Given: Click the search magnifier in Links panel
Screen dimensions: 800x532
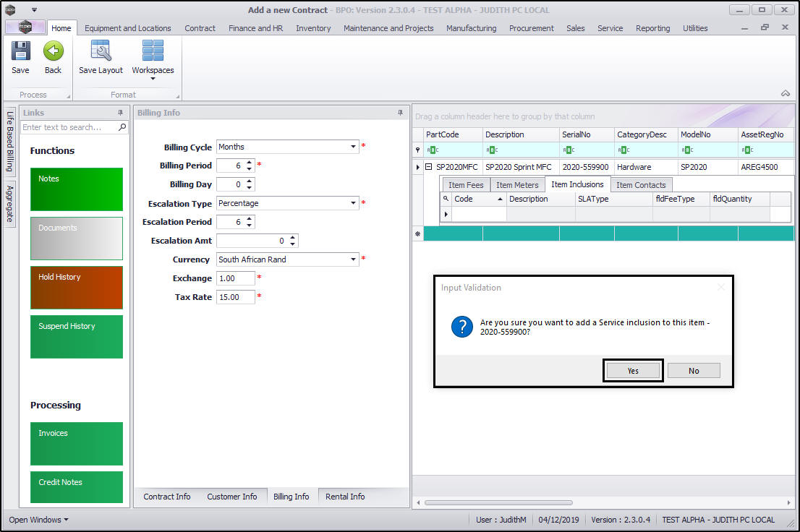Looking at the screenshot, I should point(122,127).
